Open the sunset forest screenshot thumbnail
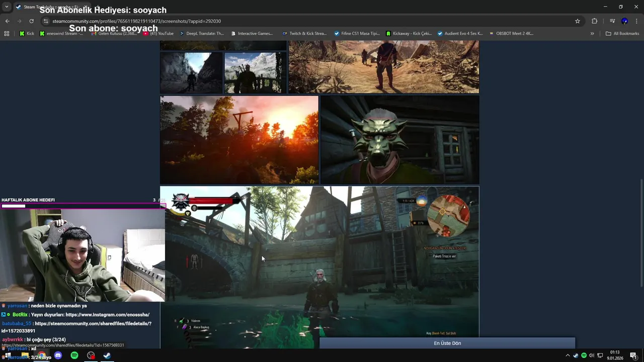 [x=239, y=140]
